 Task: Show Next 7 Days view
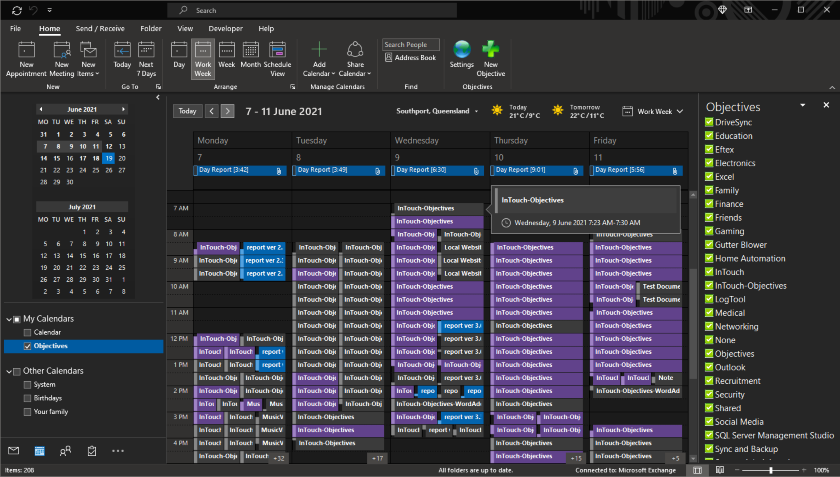pyautogui.click(x=146, y=59)
